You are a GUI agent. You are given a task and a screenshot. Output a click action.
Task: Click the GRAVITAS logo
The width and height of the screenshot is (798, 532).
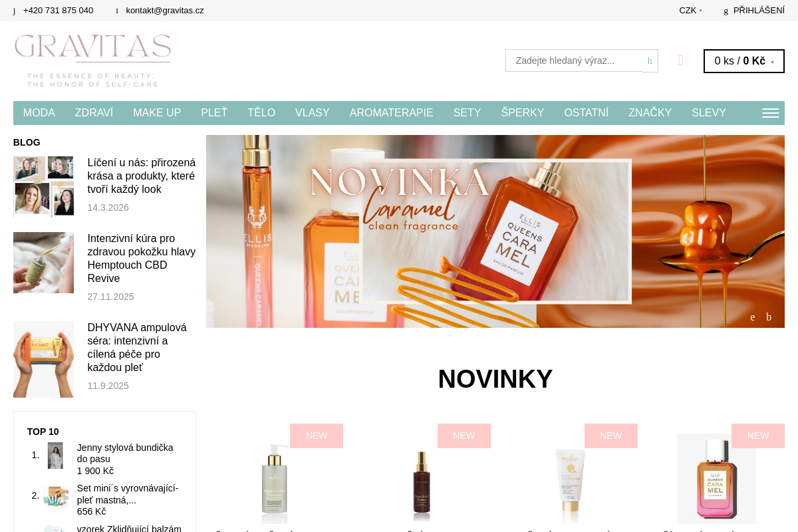pos(93,61)
